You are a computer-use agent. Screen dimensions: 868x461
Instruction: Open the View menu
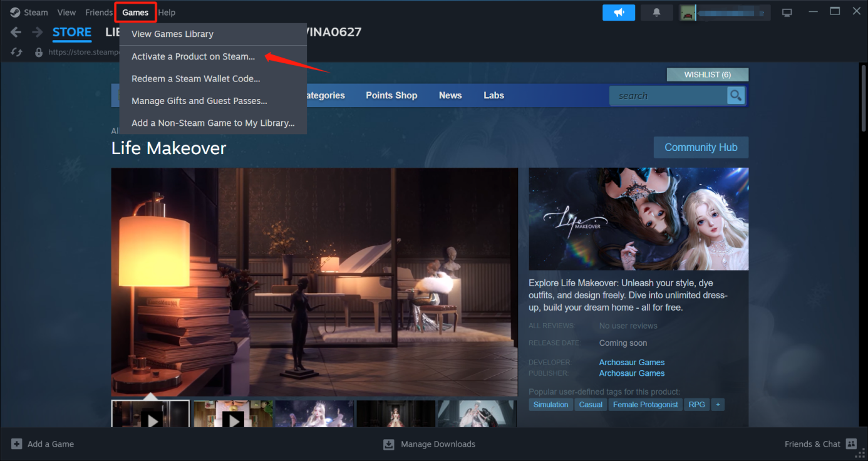pyautogui.click(x=66, y=13)
